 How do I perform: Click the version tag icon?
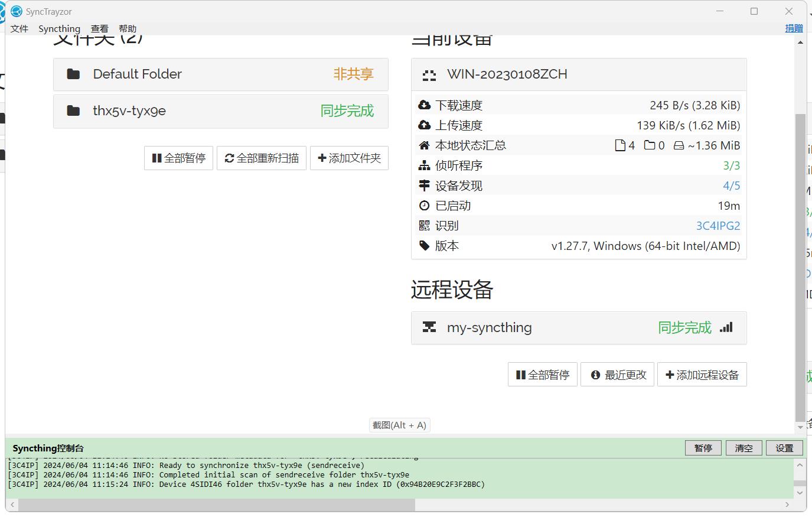point(424,246)
